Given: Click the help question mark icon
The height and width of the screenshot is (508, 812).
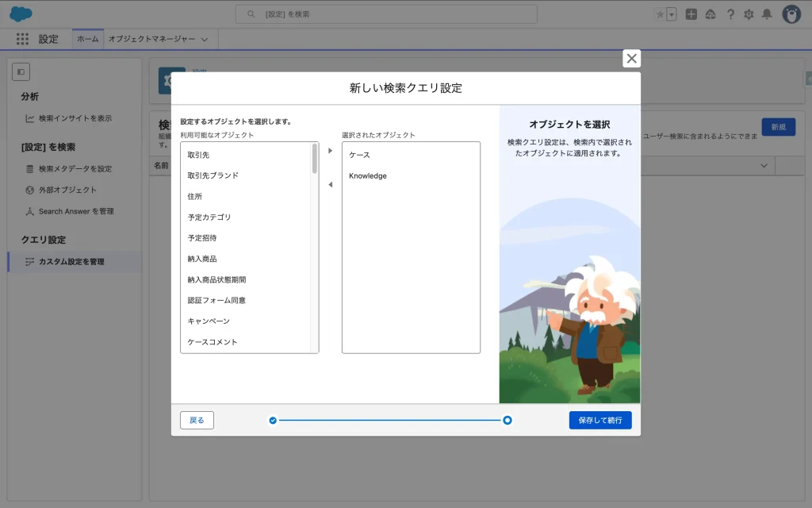Looking at the screenshot, I should coord(730,14).
